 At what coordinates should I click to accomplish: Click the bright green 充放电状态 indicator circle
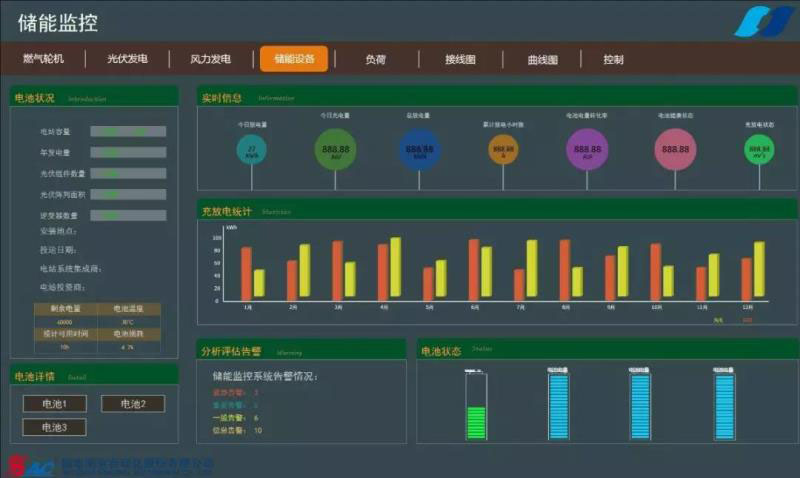tap(759, 149)
